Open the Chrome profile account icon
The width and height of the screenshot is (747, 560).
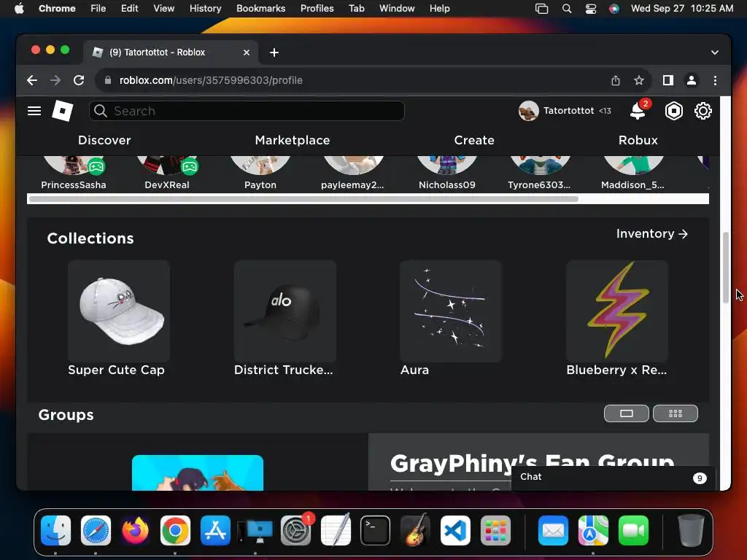tap(692, 80)
